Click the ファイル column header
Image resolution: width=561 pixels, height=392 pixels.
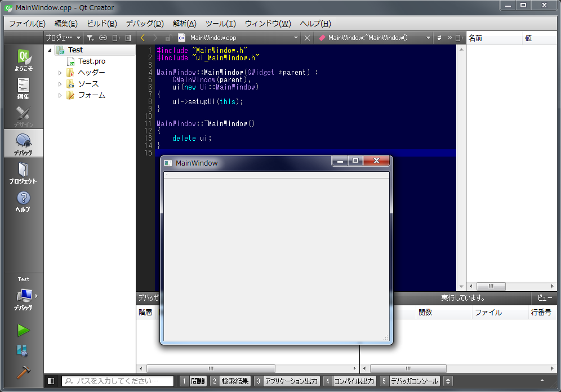[500, 312]
